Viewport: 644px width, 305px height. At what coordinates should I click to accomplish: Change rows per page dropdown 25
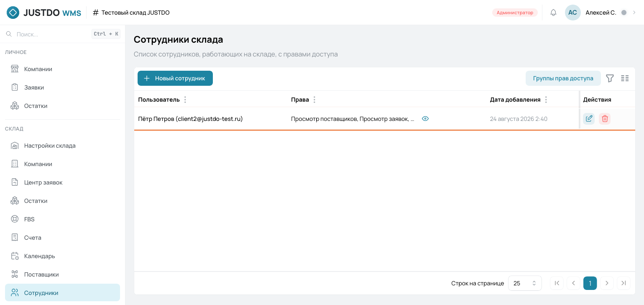[x=525, y=283]
